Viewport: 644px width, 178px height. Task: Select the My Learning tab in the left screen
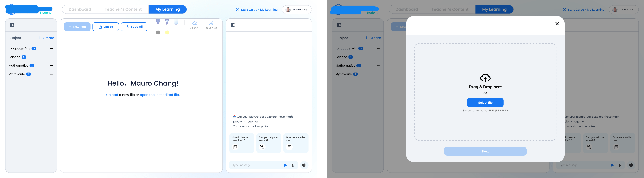tap(167, 9)
